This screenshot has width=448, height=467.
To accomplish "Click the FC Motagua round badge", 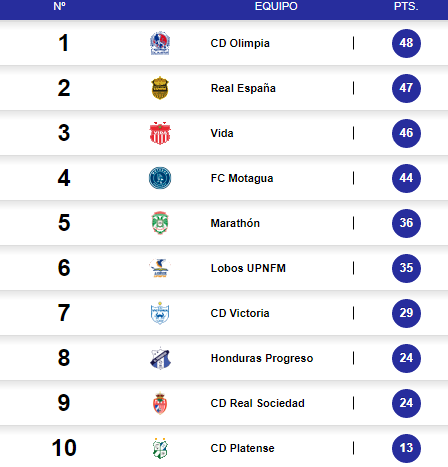I will [160, 178].
